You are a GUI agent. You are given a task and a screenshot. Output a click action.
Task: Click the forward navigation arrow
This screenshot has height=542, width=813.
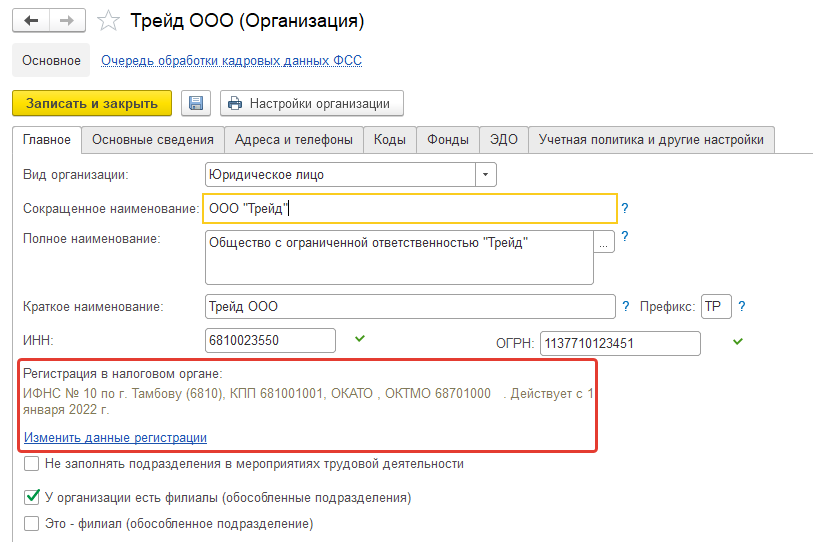pyautogui.click(x=65, y=20)
